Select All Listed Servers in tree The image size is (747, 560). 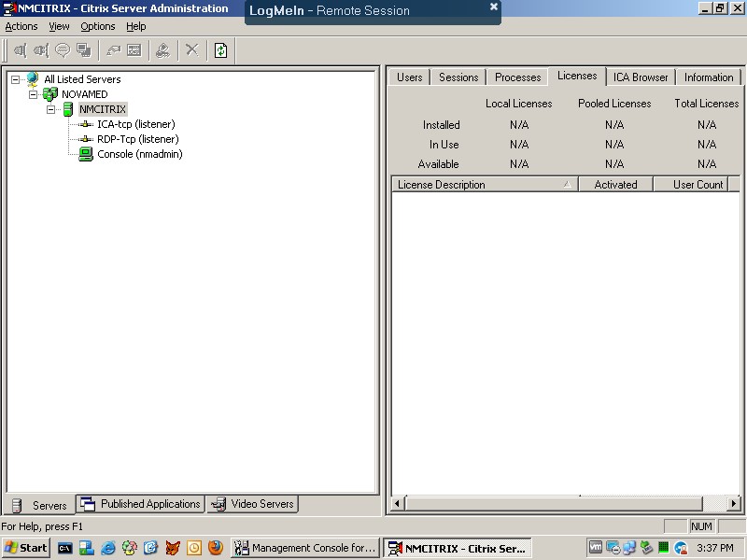point(82,79)
